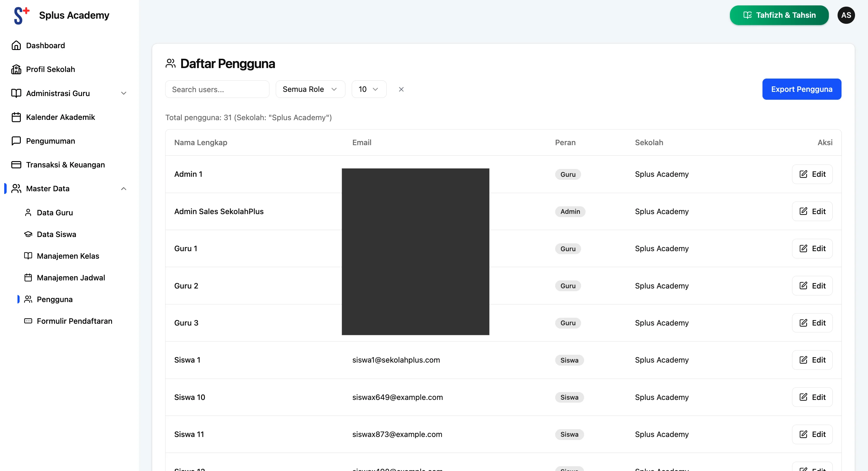Click the Pengumuman speech bubble icon

17,141
